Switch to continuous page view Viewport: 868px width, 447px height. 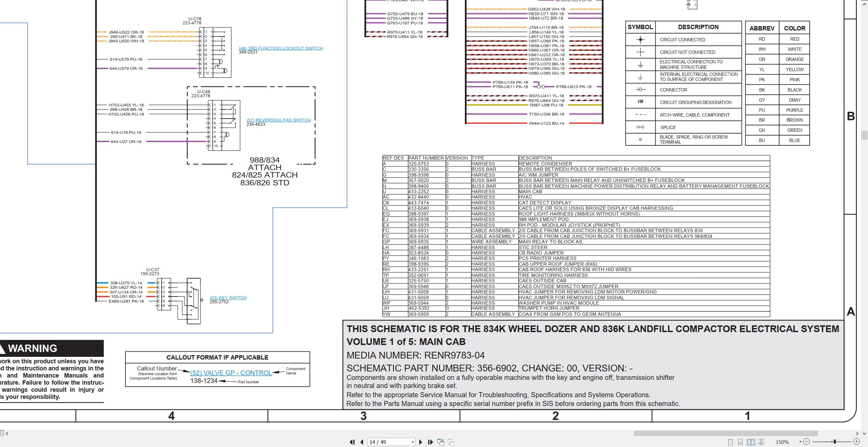pos(740,442)
